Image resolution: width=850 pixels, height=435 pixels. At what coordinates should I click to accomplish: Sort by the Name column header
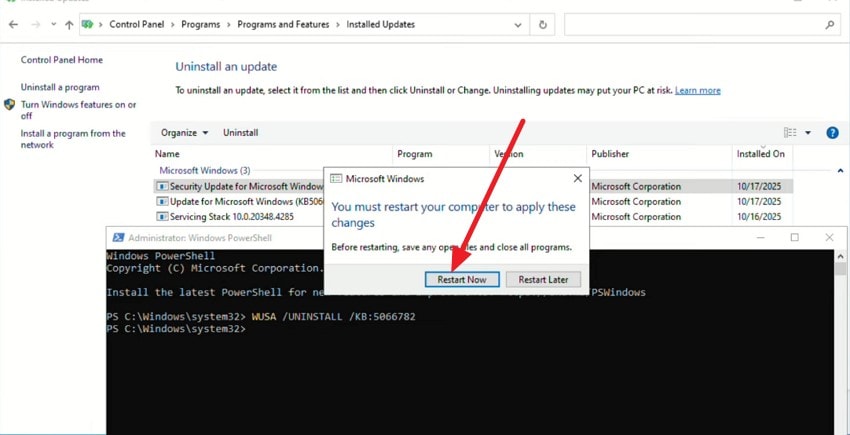[x=271, y=154]
